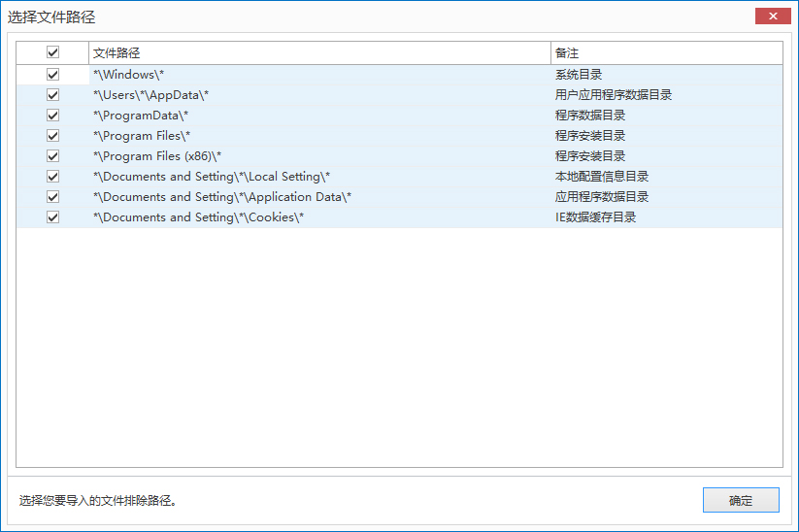The image size is (799, 532).
Task: Uncheck the *\Program Files\* checkbox
Action: pyautogui.click(x=52, y=136)
